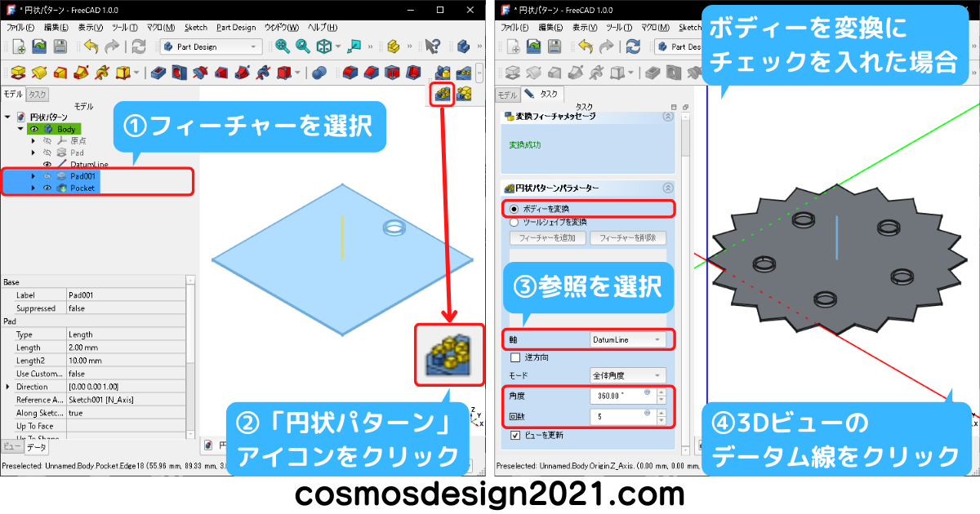Click isometric view cube icon
The height and width of the screenshot is (514, 980).
[x=324, y=47]
